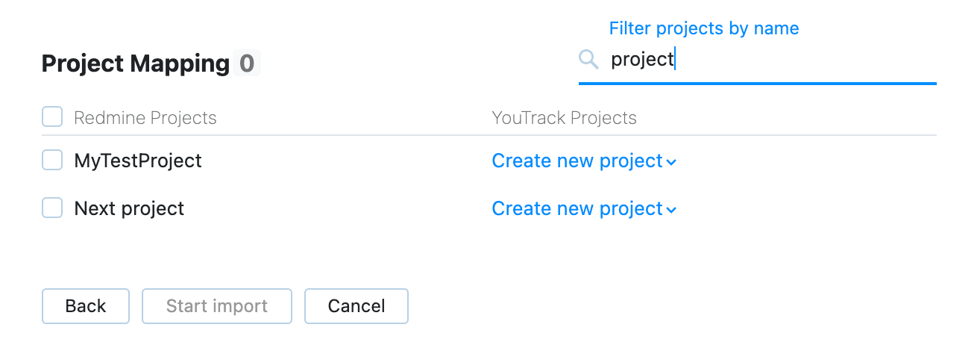The image size is (980, 342).
Task: Expand Create new project dropdown for Next project
Action: click(x=577, y=208)
